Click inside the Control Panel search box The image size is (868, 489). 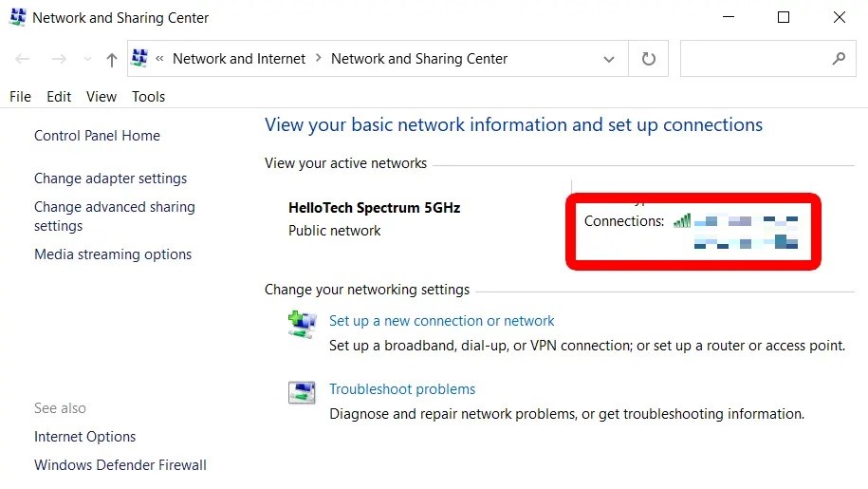754,59
